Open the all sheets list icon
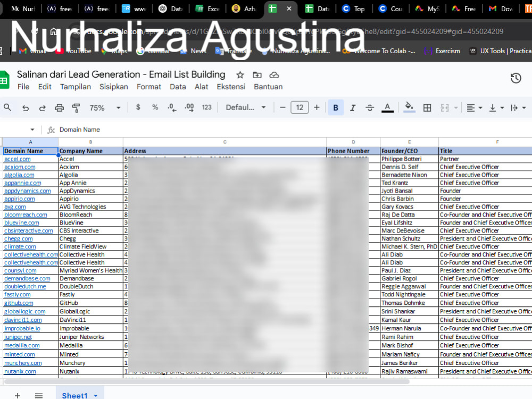Screen dimensions: 532x399 [39, 396]
